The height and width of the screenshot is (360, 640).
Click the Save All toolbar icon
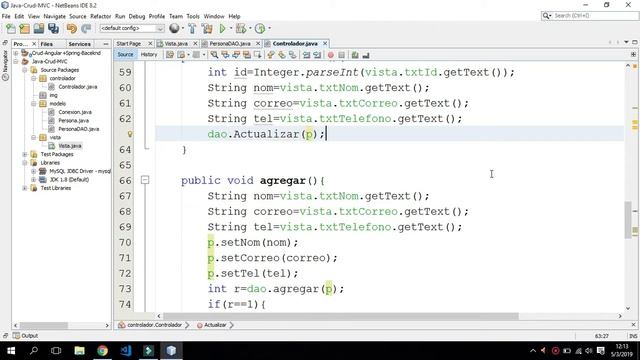click(x=53, y=29)
